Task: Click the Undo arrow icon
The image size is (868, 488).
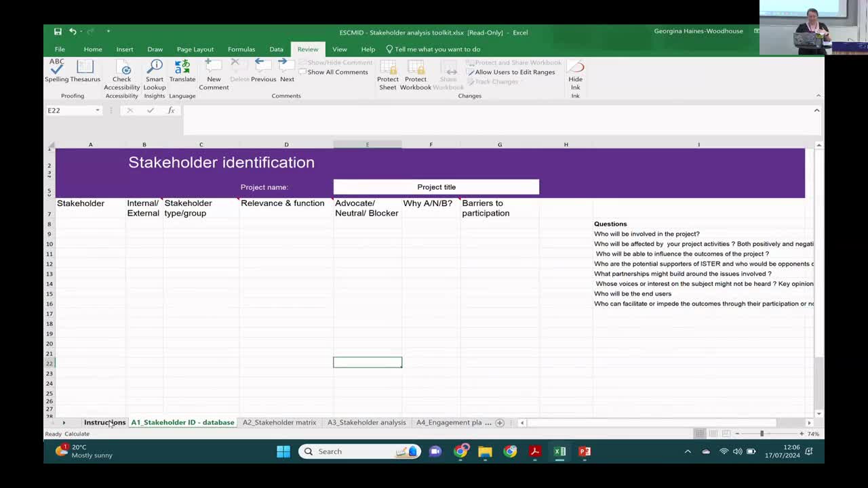Action: pyautogui.click(x=73, y=32)
